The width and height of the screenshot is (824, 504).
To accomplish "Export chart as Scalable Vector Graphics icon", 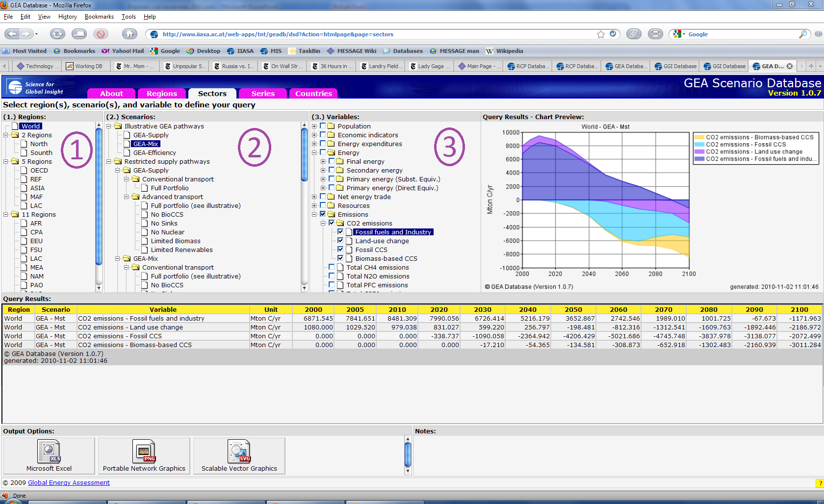I will coord(239,451).
